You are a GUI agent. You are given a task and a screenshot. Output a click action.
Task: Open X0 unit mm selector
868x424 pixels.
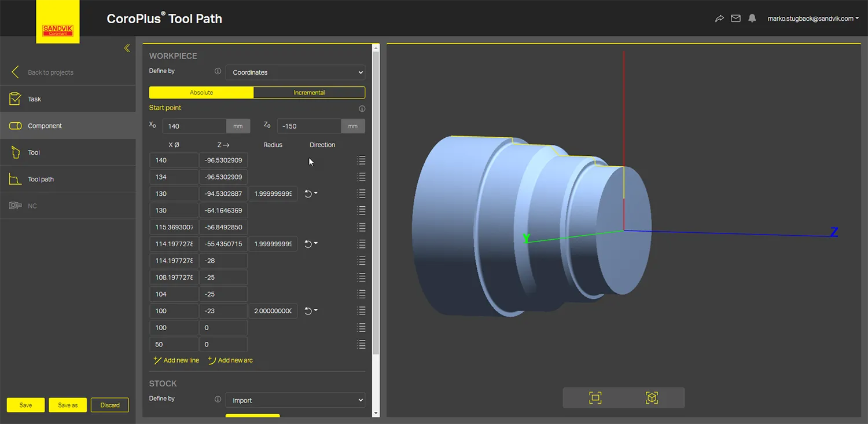coord(238,126)
